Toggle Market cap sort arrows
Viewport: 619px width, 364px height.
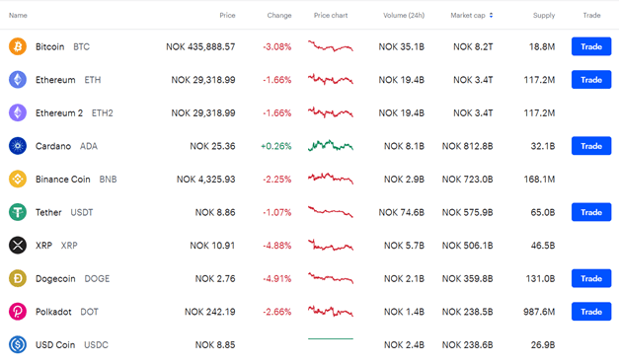491,16
